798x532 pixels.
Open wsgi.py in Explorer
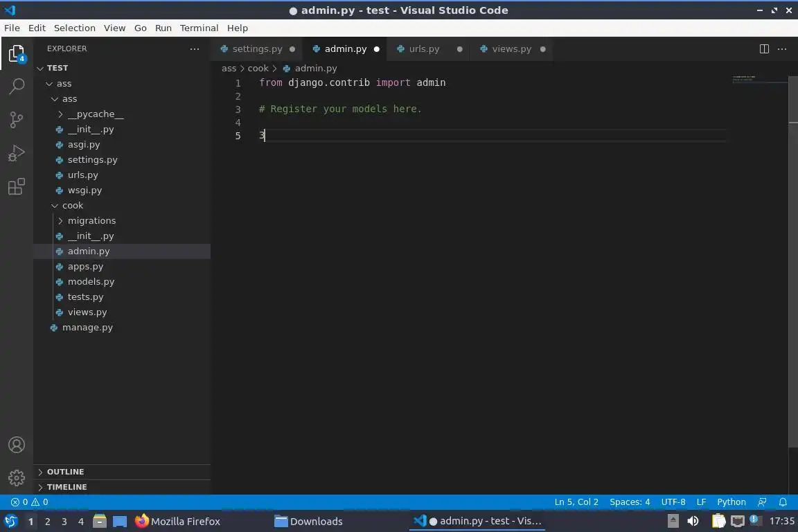[x=85, y=190]
